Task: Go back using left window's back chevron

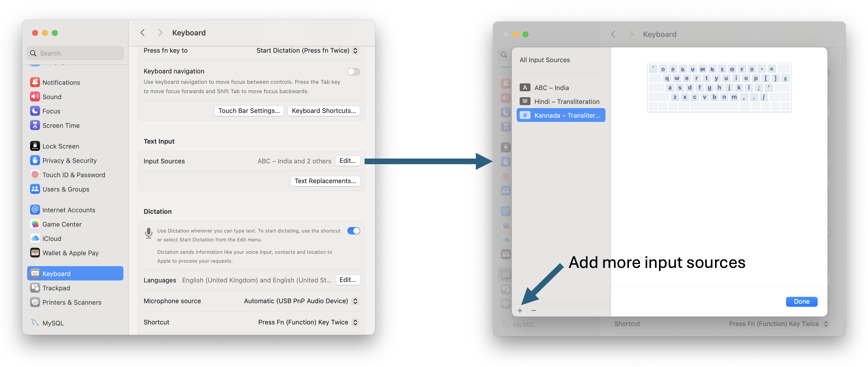Action: [x=142, y=33]
